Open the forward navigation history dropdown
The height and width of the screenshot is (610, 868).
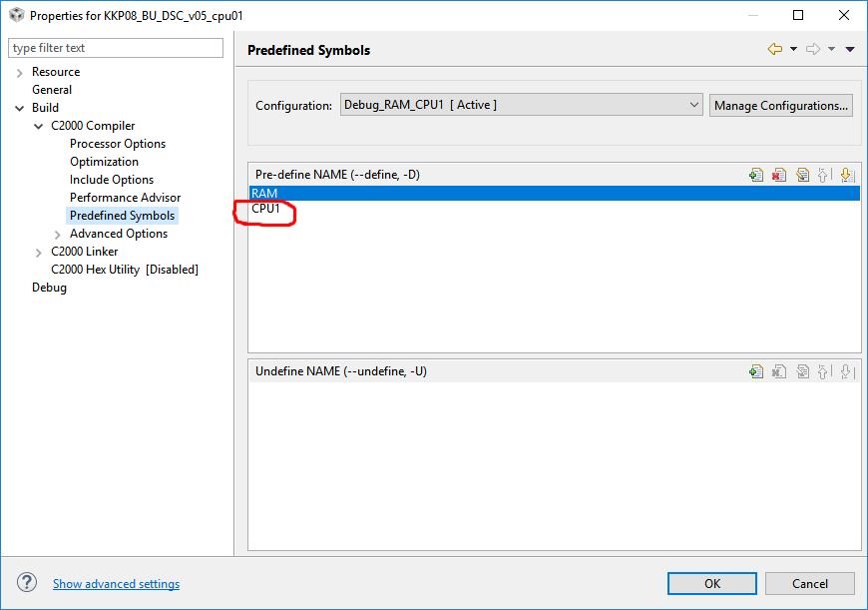[x=831, y=49]
